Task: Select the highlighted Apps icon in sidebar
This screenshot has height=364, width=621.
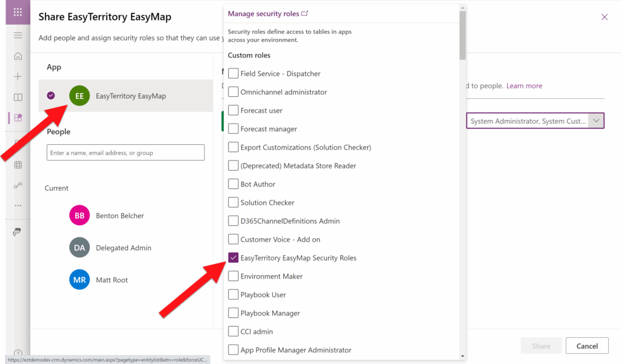Action: click(x=18, y=116)
